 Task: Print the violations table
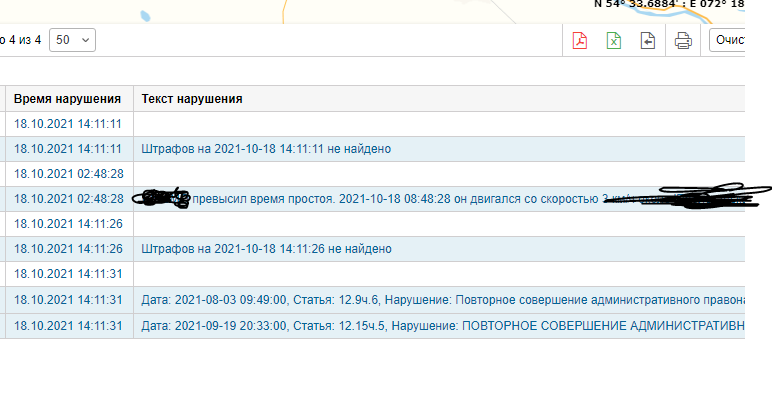(683, 41)
